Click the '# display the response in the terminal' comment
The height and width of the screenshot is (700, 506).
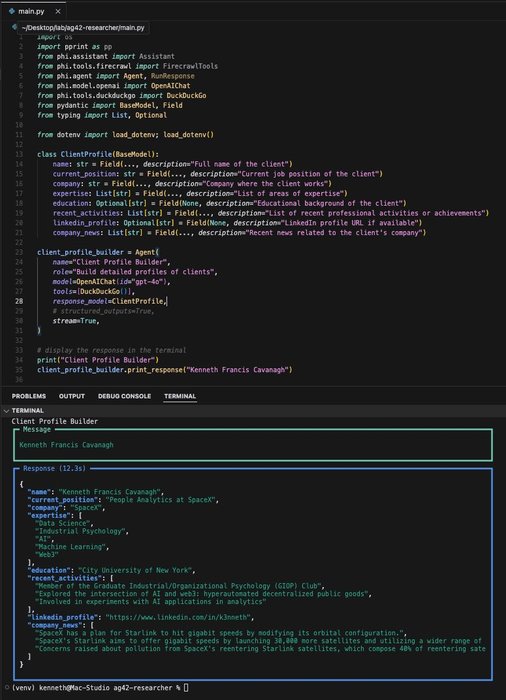tap(112, 350)
